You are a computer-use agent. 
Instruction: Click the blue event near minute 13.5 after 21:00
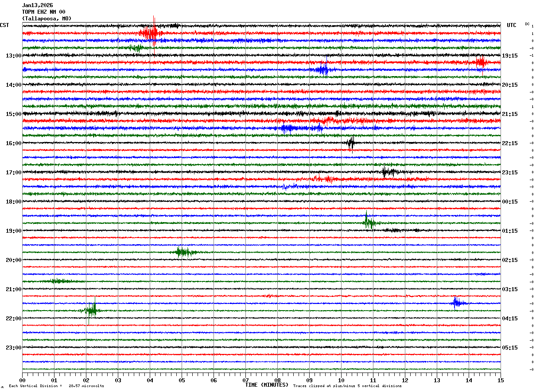click(458, 303)
